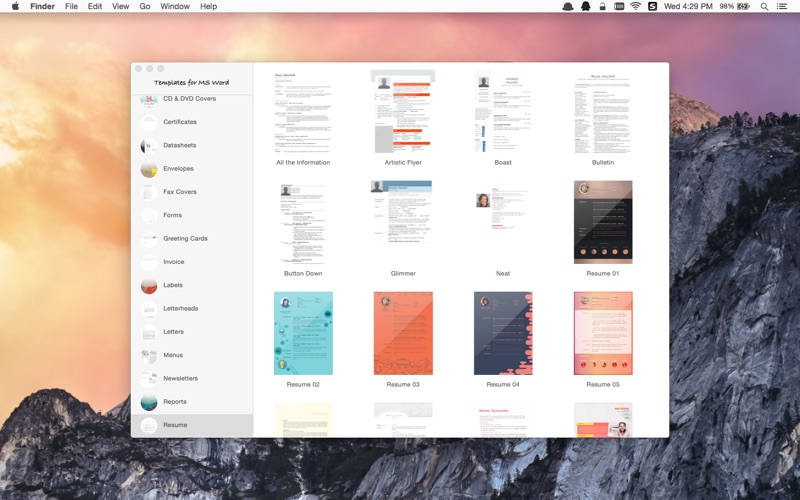This screenshot has width=800, height=500.
Task: Select the Certificates category icon
Action: (149, 122)
